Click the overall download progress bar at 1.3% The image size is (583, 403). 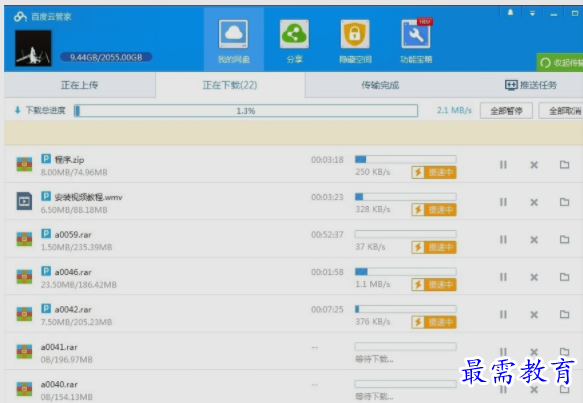(x=246, y=111)
